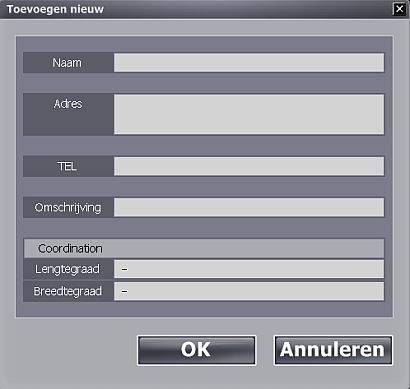Click the dash in the Breedtegraad box
Image resolution: width=410 pixels, height=389 pixels.
coord(124,291)
